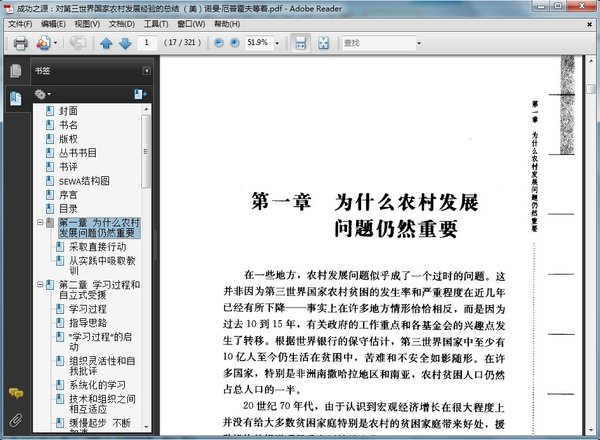Viewport: 600px width, 440px height.
Task: Open the Pages thumbnails panel icon
Action: pyautogui.click(x=16, y=71)
